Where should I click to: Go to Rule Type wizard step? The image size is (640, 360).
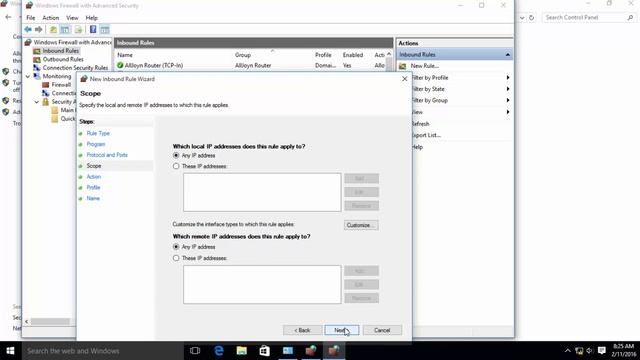[98, 133]
